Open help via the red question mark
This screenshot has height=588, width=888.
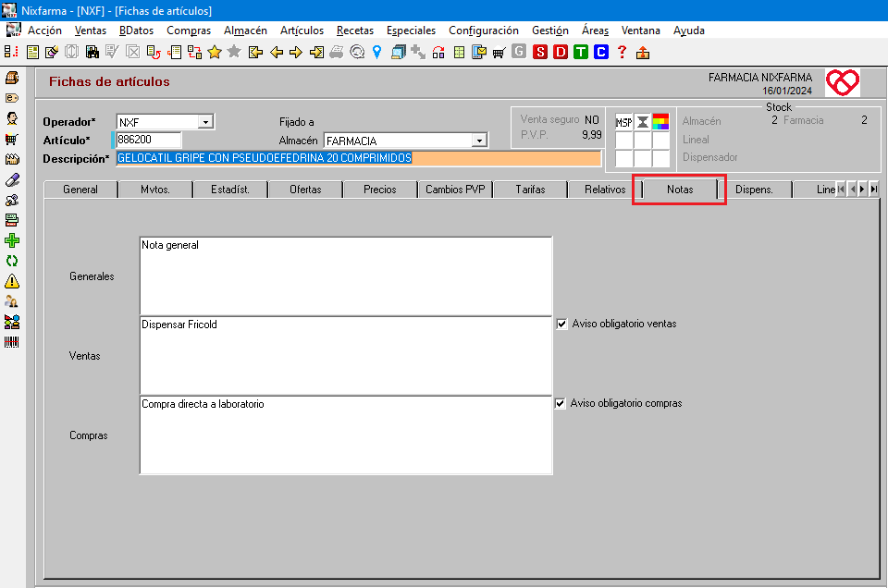pyautogui.click(x=622, y=53)
